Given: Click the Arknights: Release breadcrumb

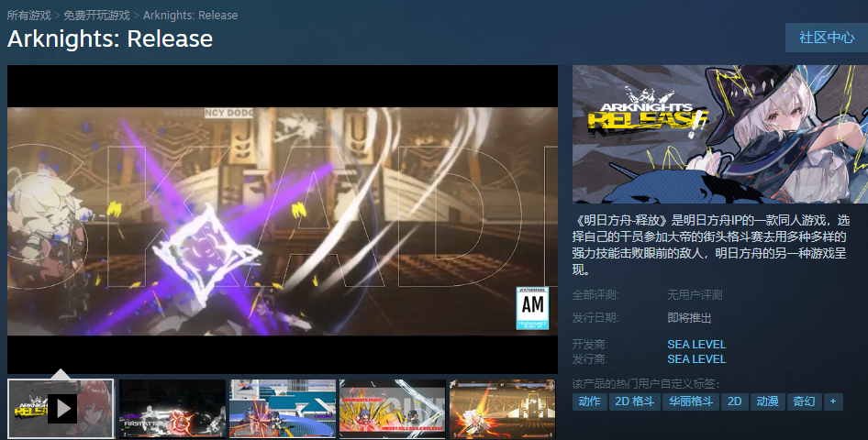Looking at the screenshot, I should 191,15.
